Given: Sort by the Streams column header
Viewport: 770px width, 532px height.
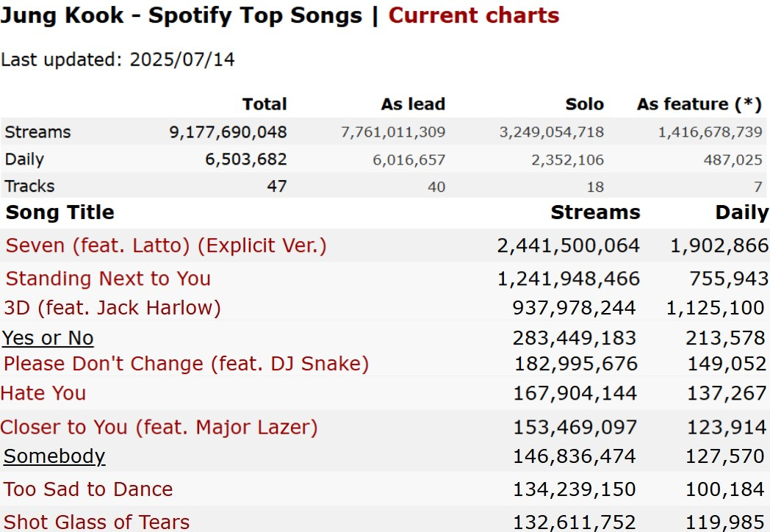Looking at the screenshot, I should 595,212.
